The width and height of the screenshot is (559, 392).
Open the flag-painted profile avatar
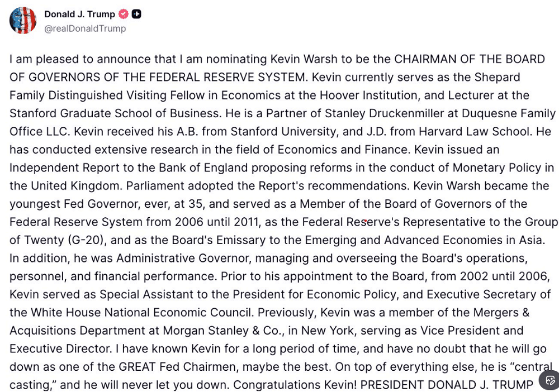pyautogui.click(x=23, y=21)
